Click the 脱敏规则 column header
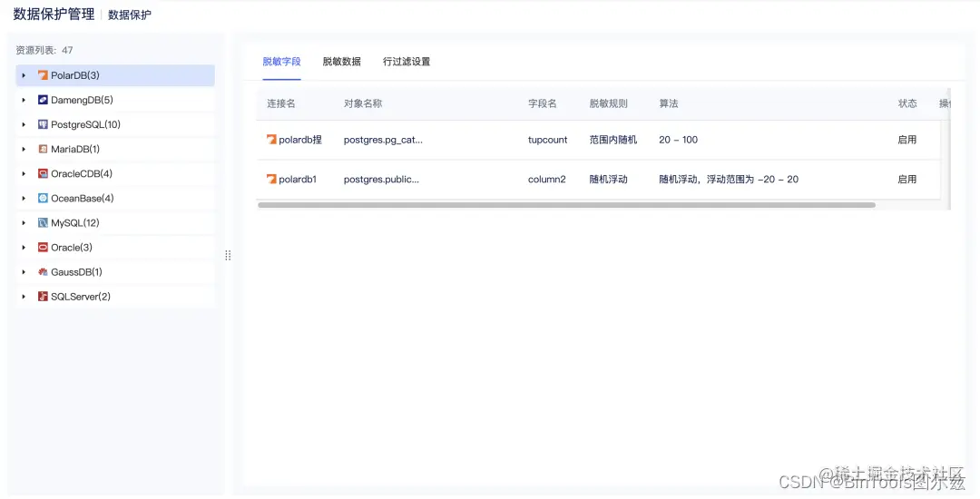 click(608, 103)
